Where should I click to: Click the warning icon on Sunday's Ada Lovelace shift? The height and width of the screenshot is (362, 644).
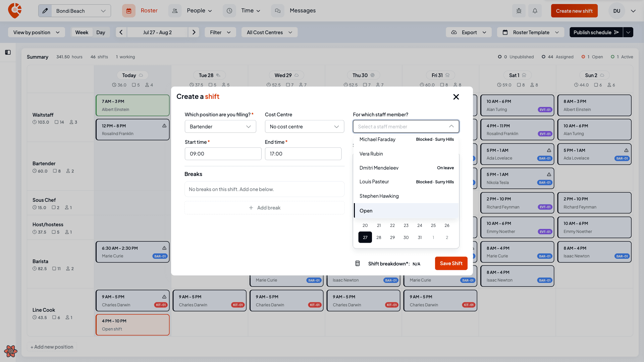(x=626, y=150)
